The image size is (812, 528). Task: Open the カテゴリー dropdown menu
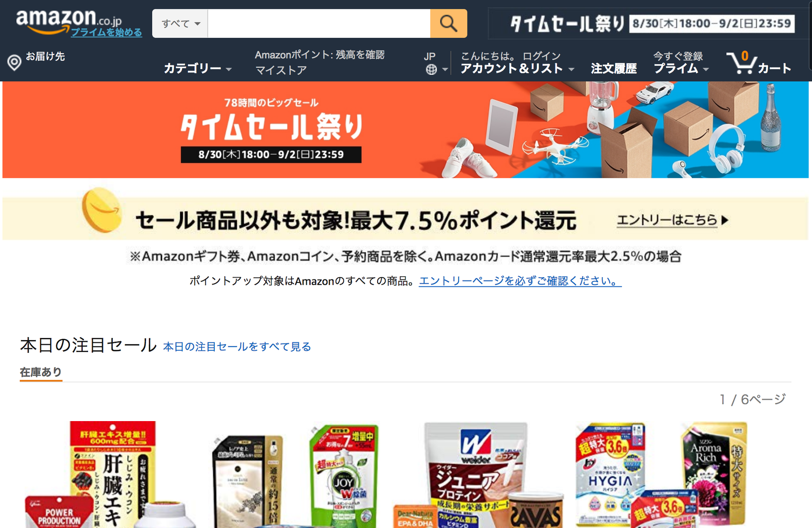coord(198,69)
